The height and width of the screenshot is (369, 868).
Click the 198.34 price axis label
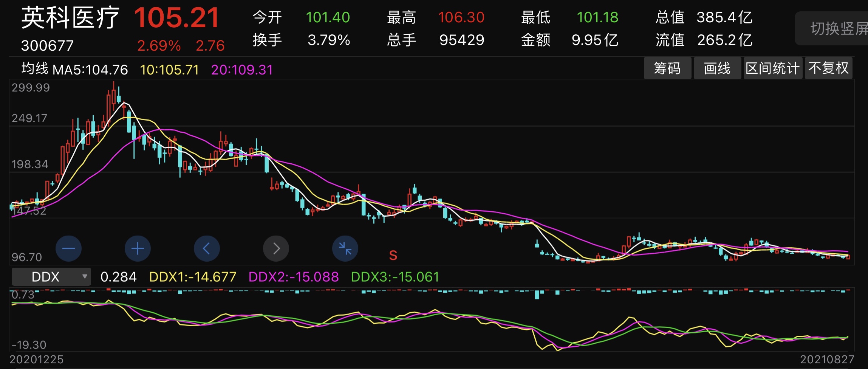[x=30, y=164]
